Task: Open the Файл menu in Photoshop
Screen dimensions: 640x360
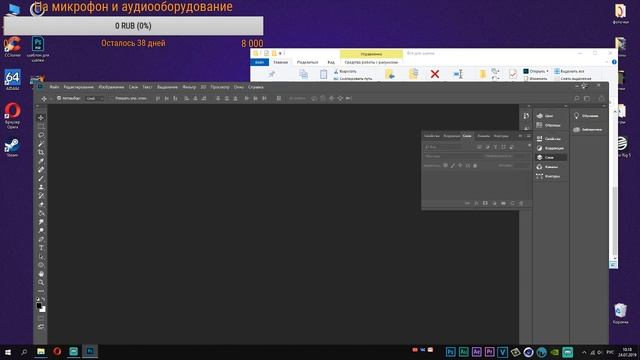Action: tap(54, 87)
